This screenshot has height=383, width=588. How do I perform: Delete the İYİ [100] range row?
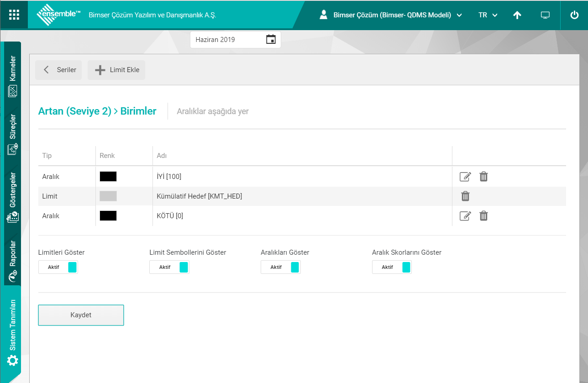coord(483,177)
